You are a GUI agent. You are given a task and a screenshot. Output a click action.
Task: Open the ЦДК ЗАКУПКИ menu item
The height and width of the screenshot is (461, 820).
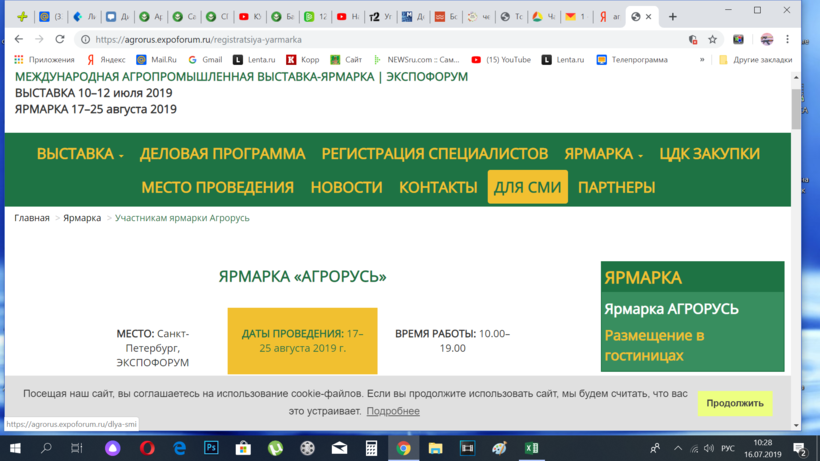coord(710,154)
